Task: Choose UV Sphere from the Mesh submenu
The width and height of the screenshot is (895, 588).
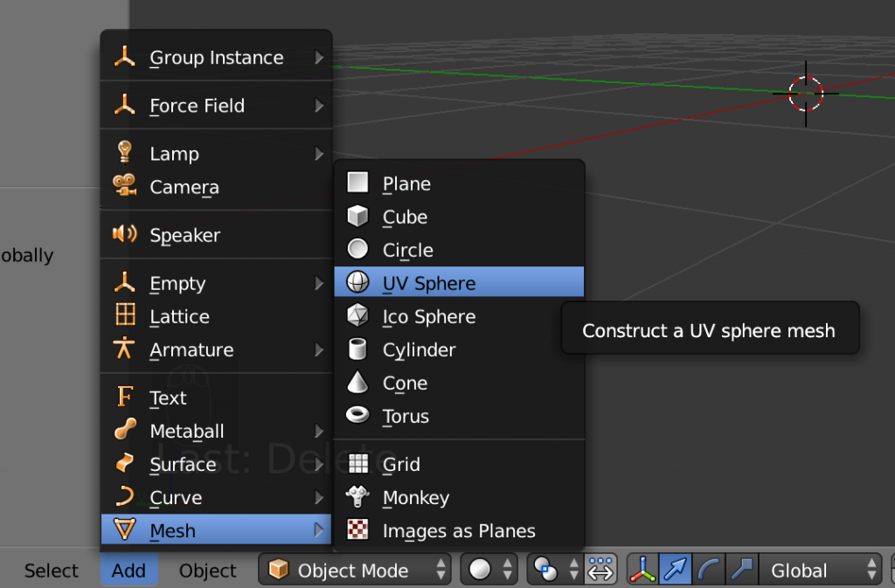Action: pyautogui.click(x=459, y=282)
